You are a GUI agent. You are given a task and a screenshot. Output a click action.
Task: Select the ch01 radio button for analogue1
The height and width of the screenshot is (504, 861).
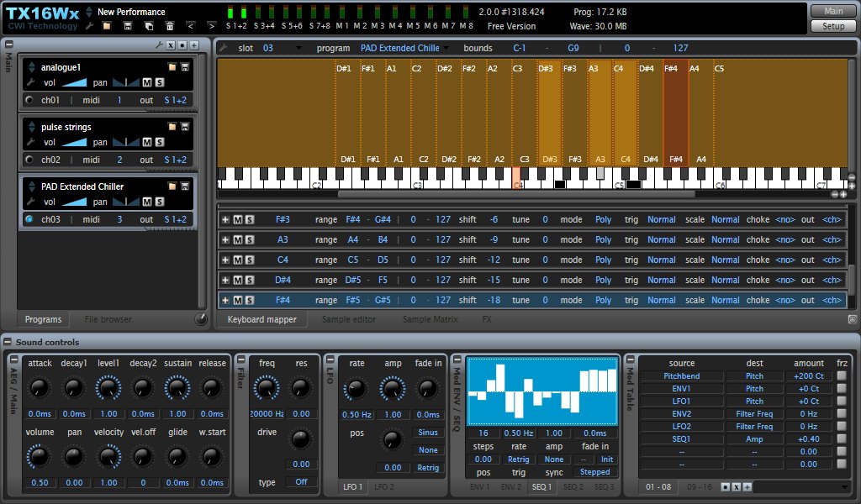click(x=29, y=100)
